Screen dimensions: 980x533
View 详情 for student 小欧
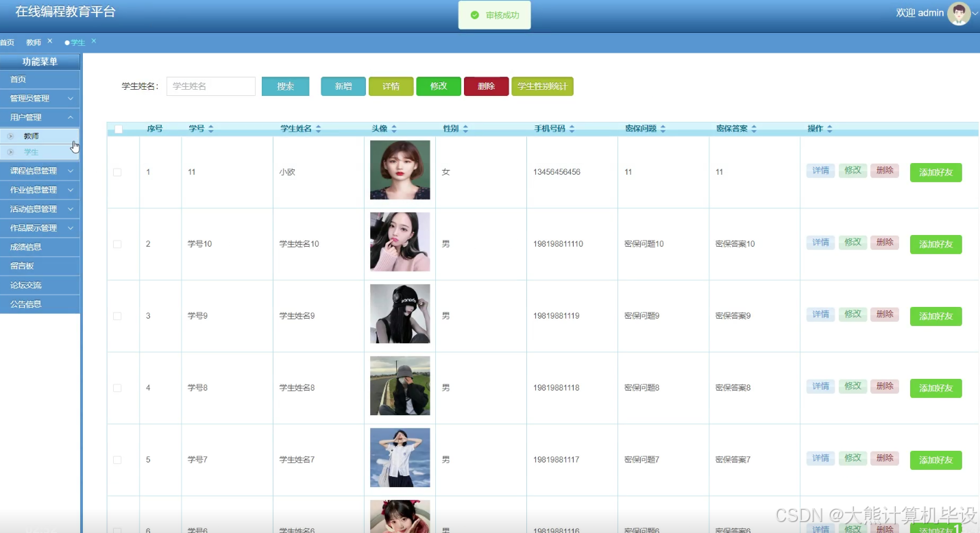pyautogui.click(x=820, y=171)
